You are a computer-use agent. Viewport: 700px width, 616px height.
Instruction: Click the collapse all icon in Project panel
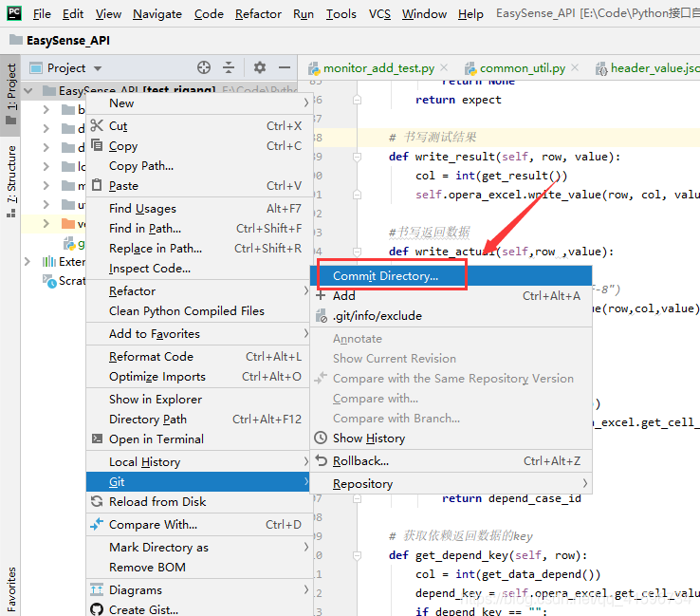229,67
